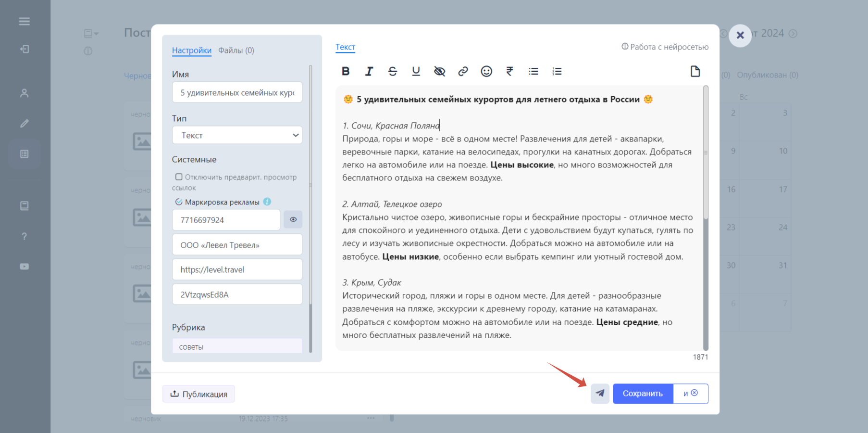Open info tooltip for Маркировка рекламы
This screenshot has width=868, height=433.
point(267,202)
